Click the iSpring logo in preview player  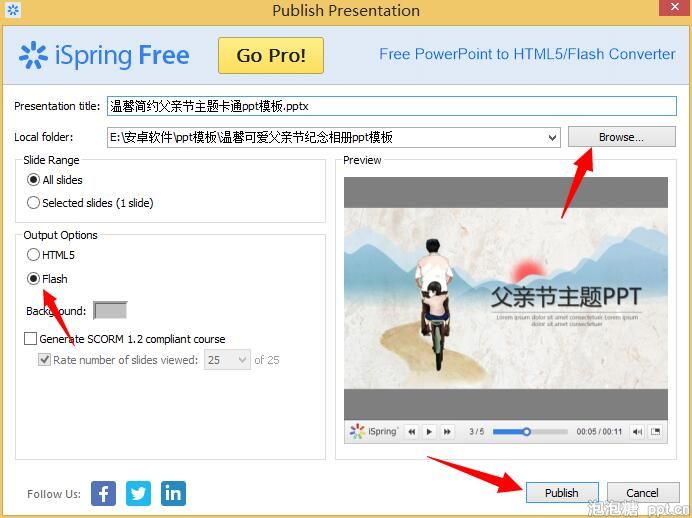[x=373, y=431]
